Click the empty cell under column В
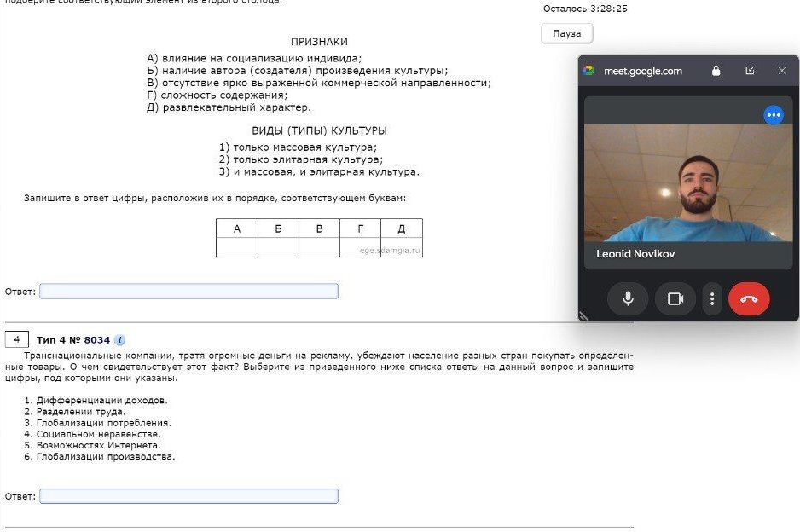The height and width of the screenshot is (532, 800). [x=319, y=248]
